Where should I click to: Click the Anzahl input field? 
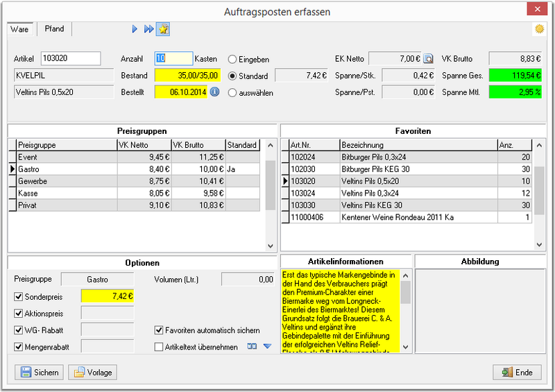(174, 58)
